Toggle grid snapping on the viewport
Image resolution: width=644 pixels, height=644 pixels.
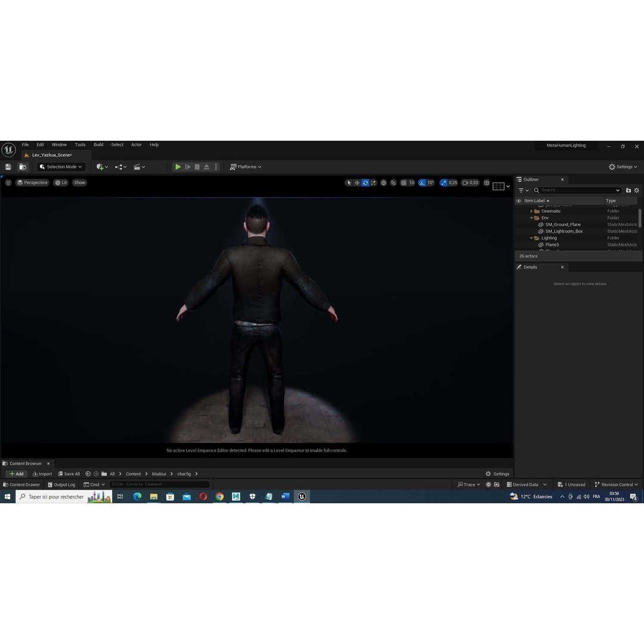pos(404,183)
